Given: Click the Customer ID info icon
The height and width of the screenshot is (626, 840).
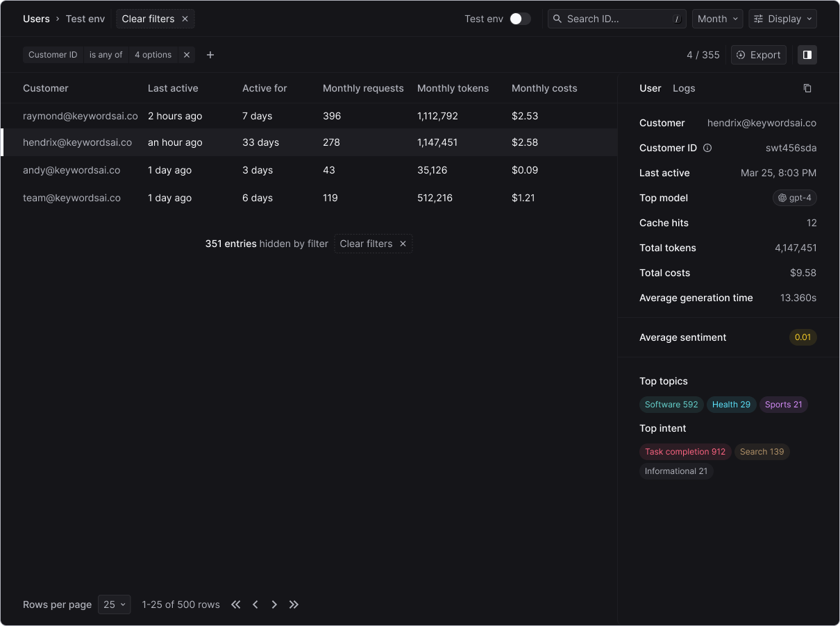Looking at the screenshot, I should tap(707, 148).
